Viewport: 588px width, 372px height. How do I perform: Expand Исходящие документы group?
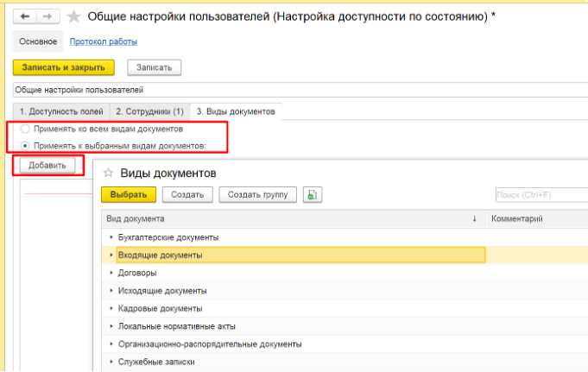coord(111,291)
